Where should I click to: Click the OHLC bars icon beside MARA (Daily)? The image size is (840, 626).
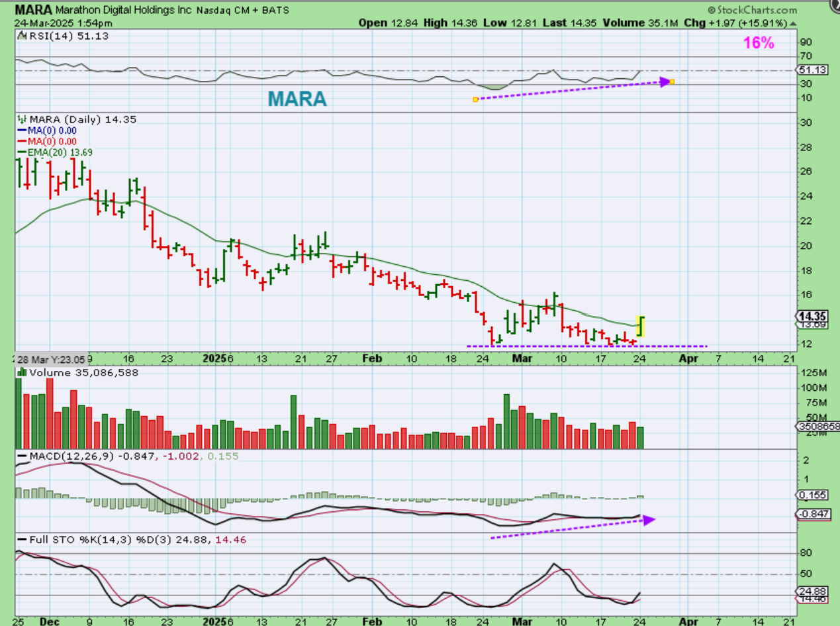[21, 120]
